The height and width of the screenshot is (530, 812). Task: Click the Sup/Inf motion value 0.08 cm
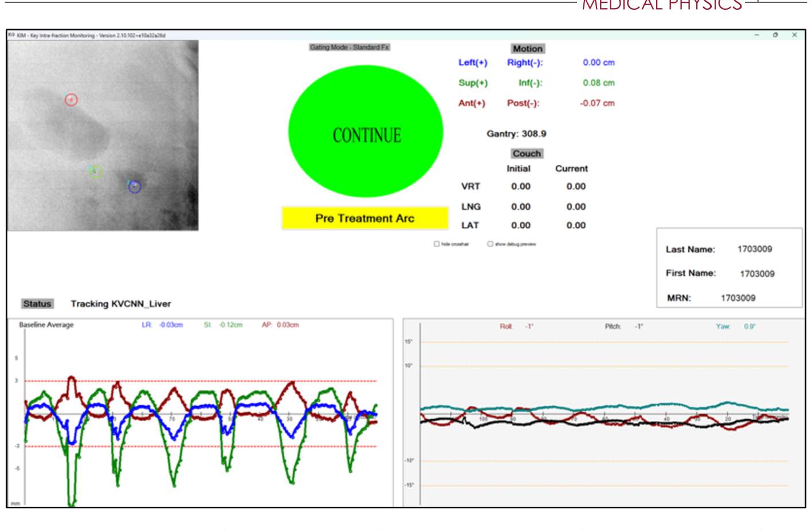pos(599,83)
